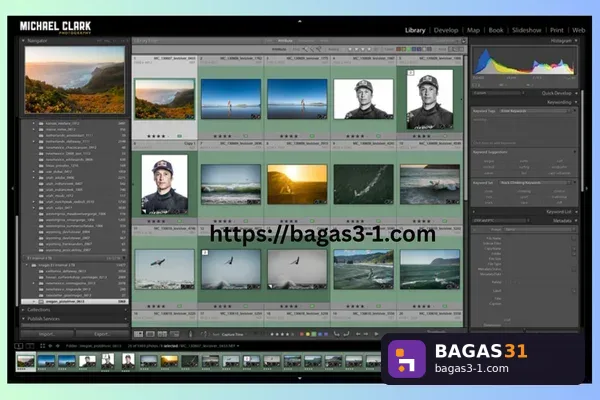Click the Navigator preview image

pyautogui.click(x=75, y=80)
